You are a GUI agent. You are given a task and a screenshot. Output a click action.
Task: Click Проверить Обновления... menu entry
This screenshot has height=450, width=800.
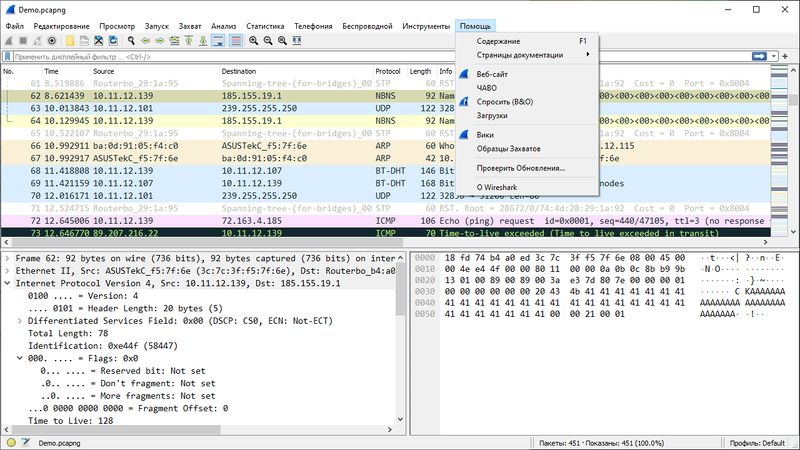pos(527,168)
